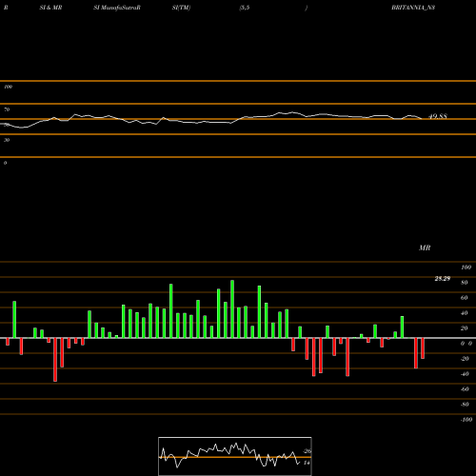476x476 pixels.
Task: Click the longest red bar in MR histogram
Action: (55, 360)
